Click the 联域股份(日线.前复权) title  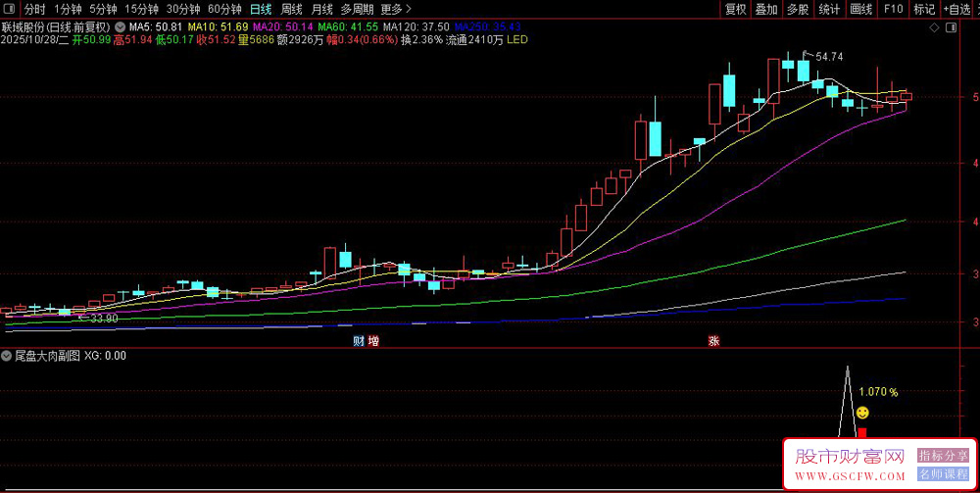point(56,27)
